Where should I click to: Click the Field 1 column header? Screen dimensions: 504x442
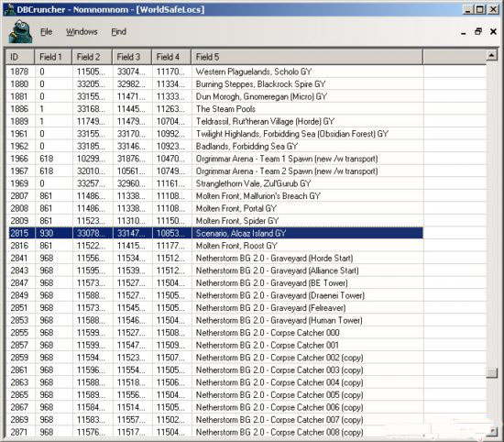[53, 57]
